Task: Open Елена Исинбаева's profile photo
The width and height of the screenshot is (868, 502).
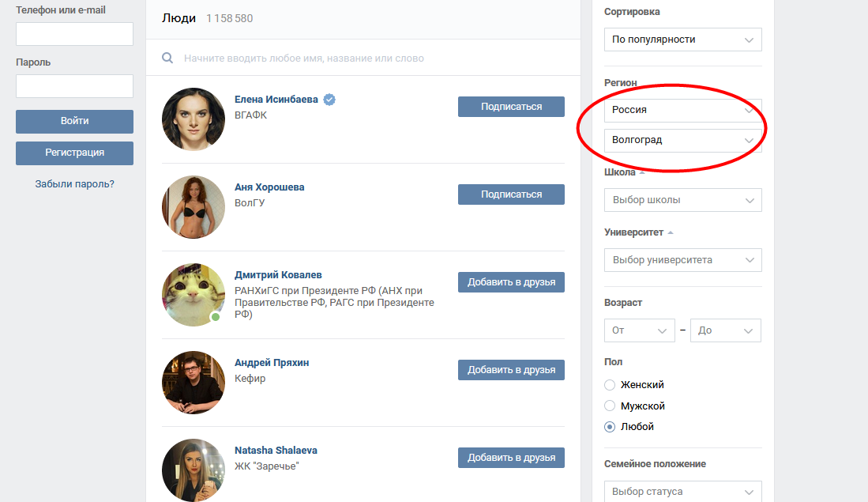Action: (194, 119)
